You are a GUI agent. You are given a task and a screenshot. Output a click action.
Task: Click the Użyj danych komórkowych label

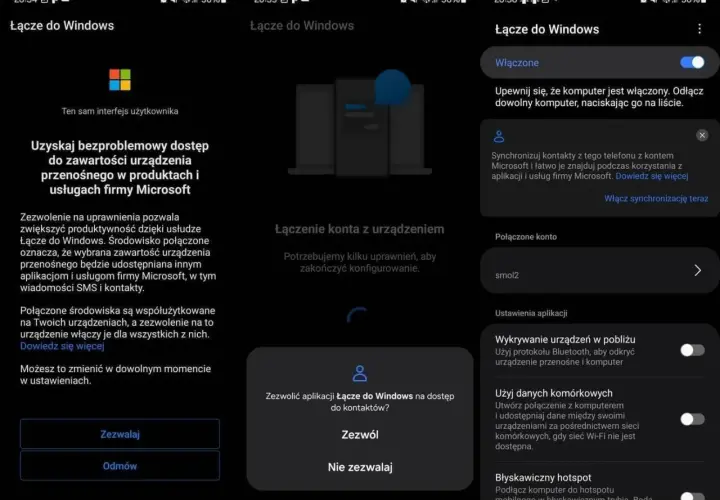coord(553,393)
